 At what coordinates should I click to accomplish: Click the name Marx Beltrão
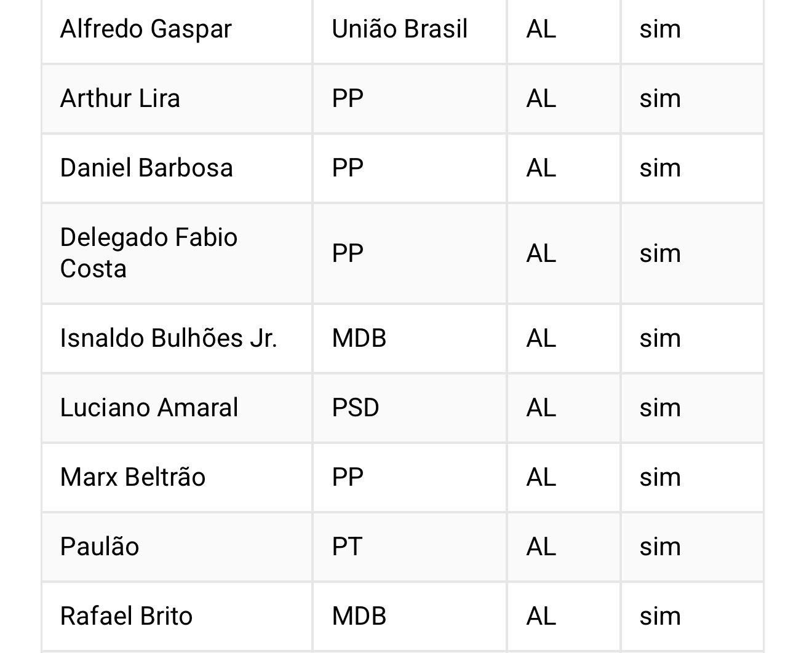(133, 477)
